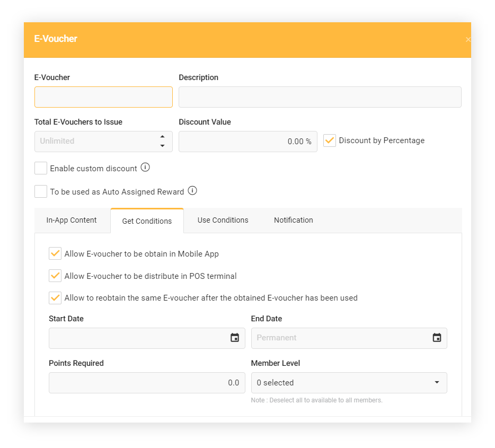Close the E-Voucher dialog
The height and width of the screenshot is (448, 495).
coord(468,39)
